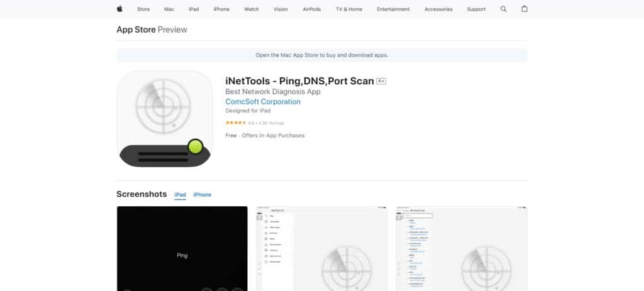The height and width of the screenshot is (291, 644).
Task: Open the server list screenshot thumbnail
Action: point(461,248)
